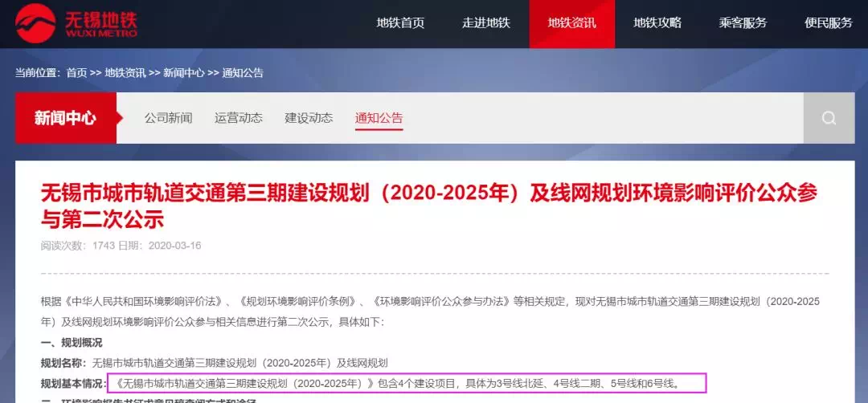Switch to 公司新闻 tab
Viewport: 868px width, 403px height.
tap(168, 118)
